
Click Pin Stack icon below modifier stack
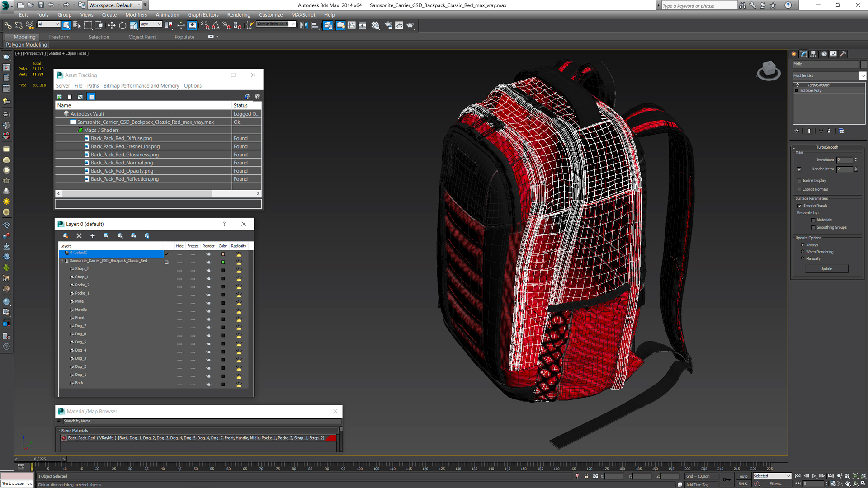(797, 131)
